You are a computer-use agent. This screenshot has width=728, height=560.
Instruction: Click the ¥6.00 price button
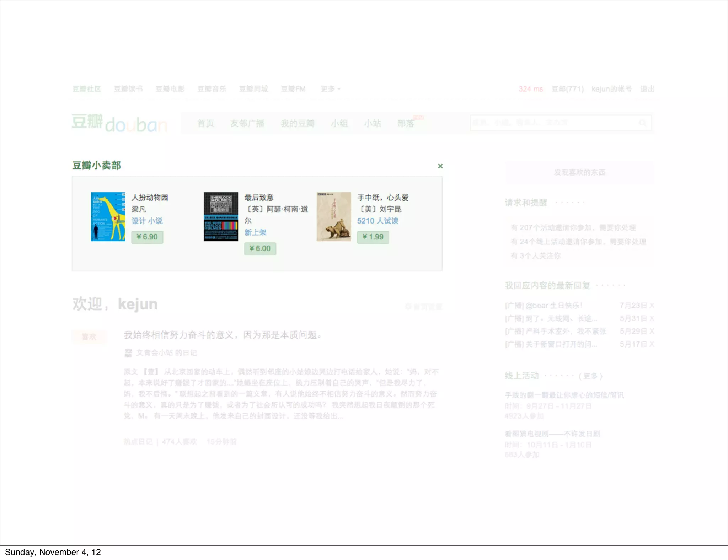click(260, 249)
